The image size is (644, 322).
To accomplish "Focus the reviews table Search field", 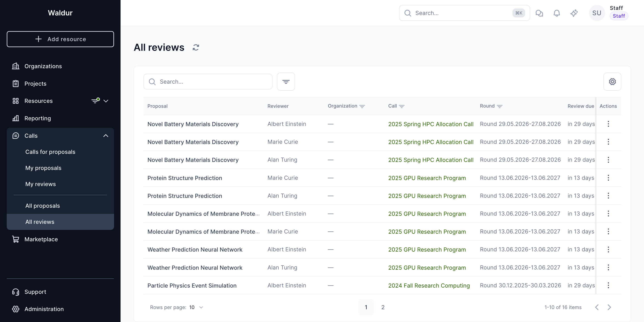I will click(x=208, y=81).
